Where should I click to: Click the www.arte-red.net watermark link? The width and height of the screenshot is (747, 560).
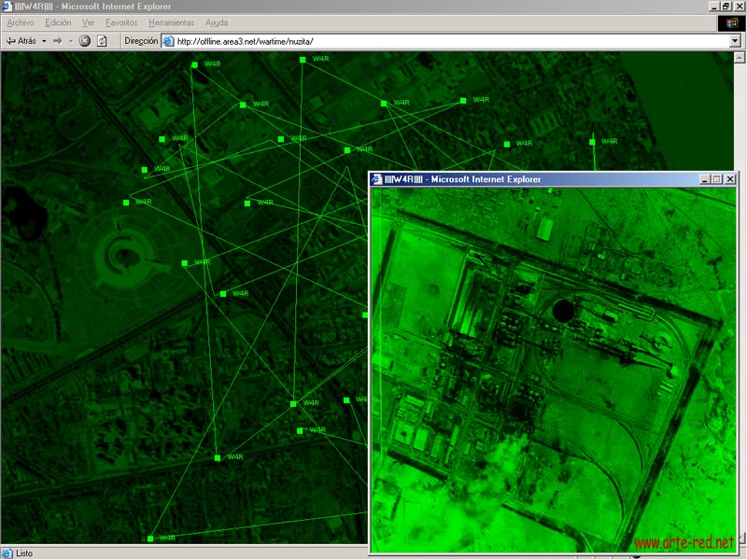point(683,543)
